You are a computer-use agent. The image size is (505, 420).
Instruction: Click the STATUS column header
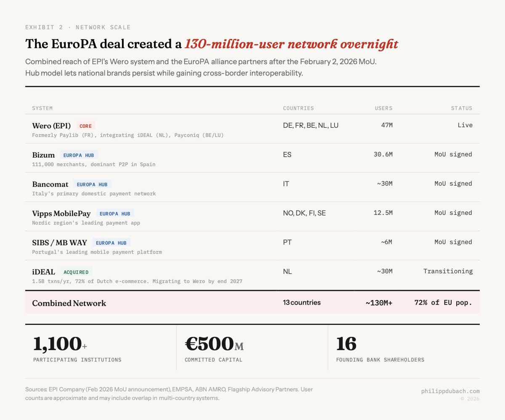462,108
